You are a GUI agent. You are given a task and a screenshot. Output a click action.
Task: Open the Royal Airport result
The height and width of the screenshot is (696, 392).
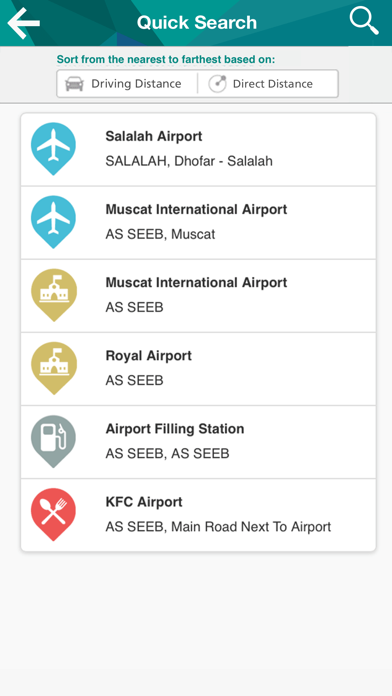198,369
